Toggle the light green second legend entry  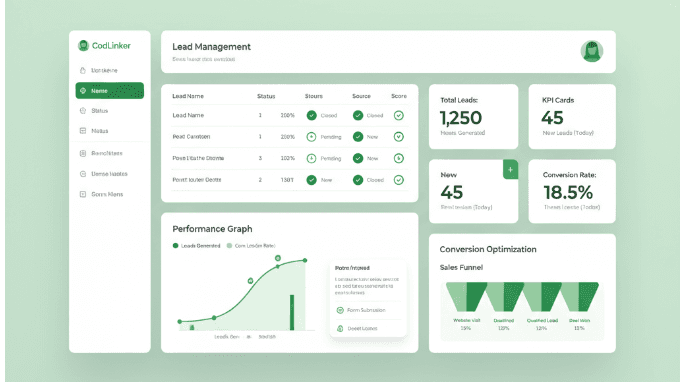[x=251, y=246]
